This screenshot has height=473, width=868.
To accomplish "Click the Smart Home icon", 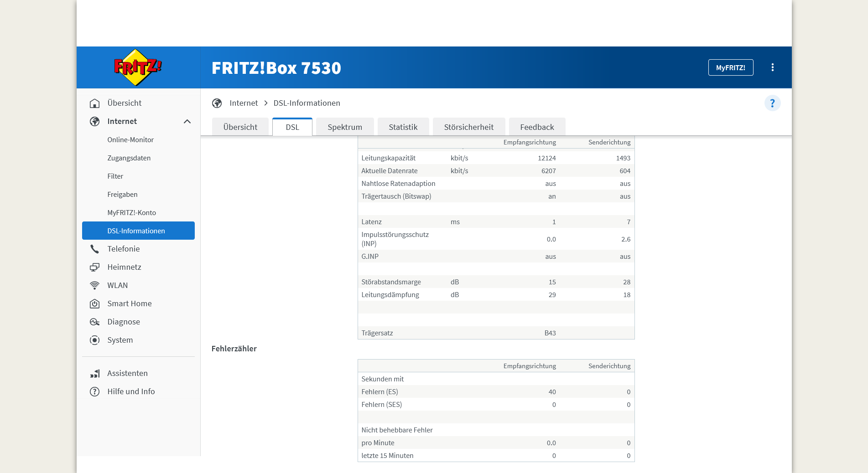I will click(x=95, y=304).
